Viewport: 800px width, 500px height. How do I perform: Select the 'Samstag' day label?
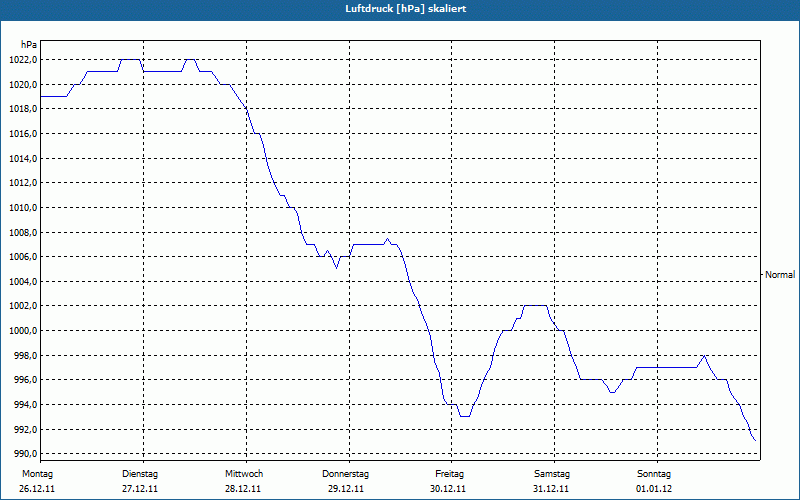click(x=552, y=474)
